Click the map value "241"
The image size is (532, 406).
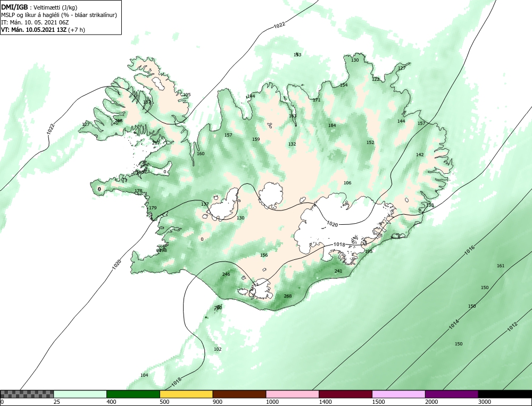338,271
